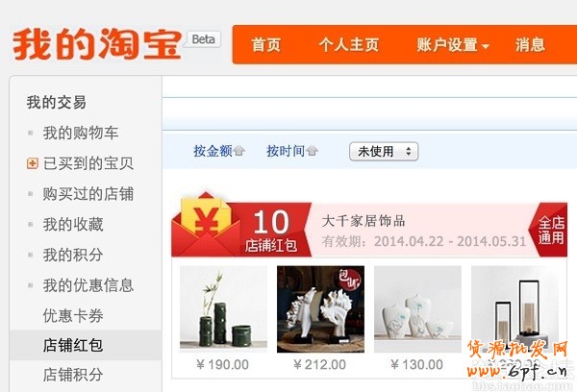Click the Beta badge next to logo
Screen dimensions: 577x392
204,39
